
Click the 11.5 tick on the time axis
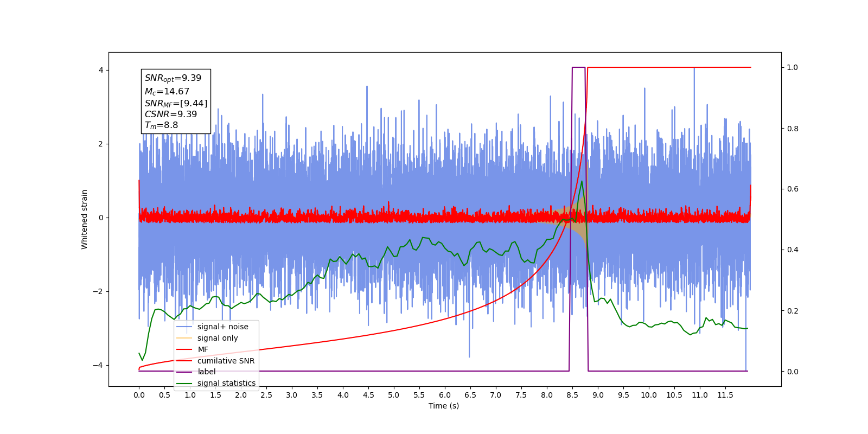pyautogui.click(x=725, y=395)
